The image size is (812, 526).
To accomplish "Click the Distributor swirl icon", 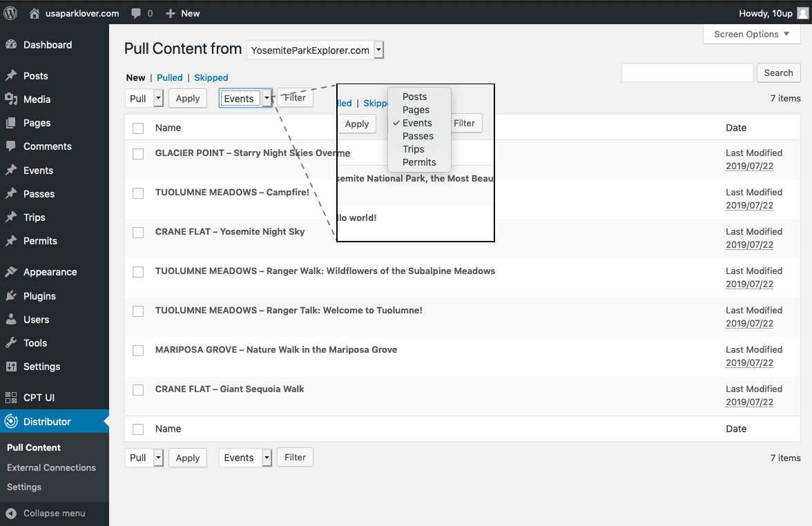I will click(11, 421).
